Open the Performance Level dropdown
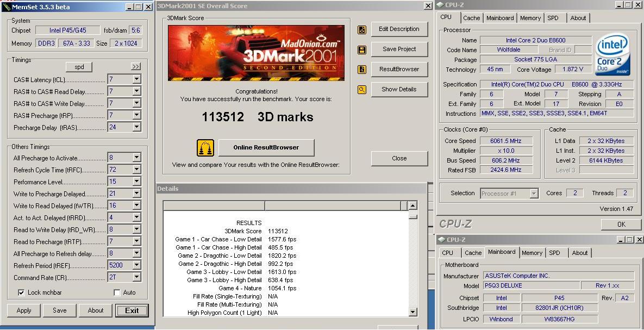Viewport: 644px width, 330px height. (137, 181)
